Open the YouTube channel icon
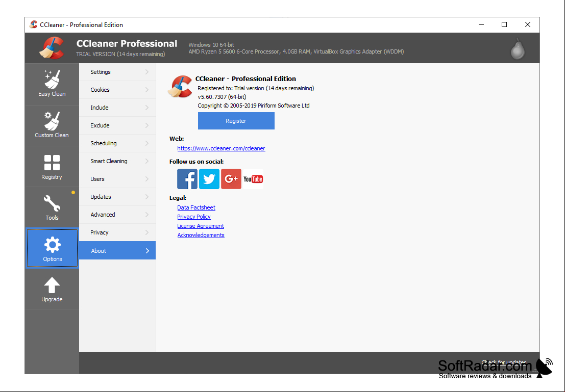The height and width of the screenshot is (392, 565). click(253, 179)
